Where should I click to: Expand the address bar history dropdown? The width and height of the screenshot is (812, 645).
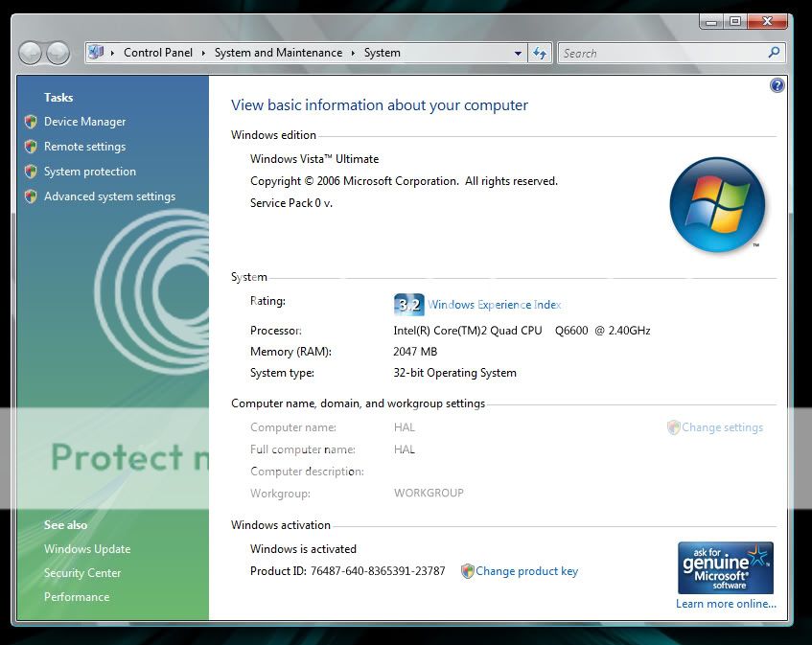(518, 53)
